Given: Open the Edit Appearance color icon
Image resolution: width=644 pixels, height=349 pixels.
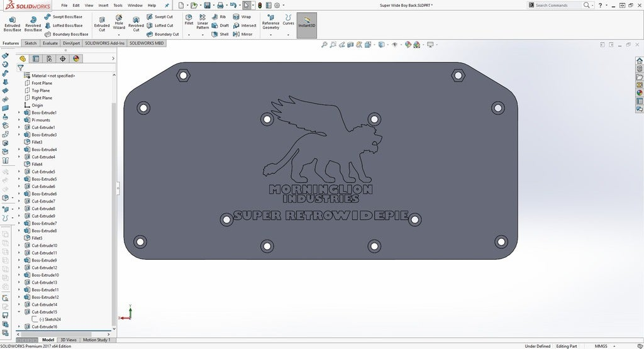Looking at the screenshot, I should 408,45.
